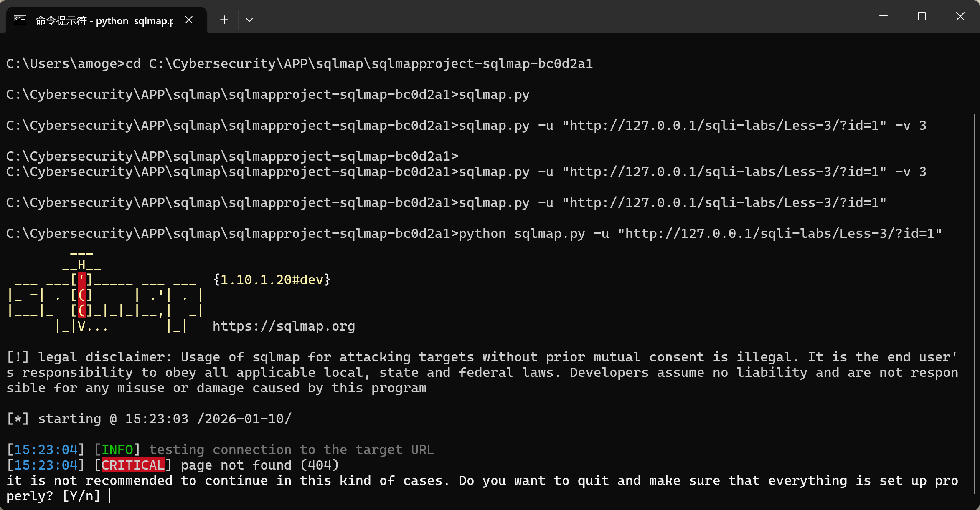Open a new terminal tab
980x510 pixels.
click(224, 20)
